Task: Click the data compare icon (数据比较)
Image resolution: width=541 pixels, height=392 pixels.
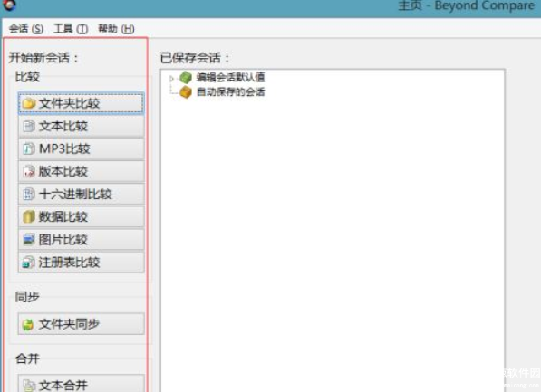Action: 29,217
